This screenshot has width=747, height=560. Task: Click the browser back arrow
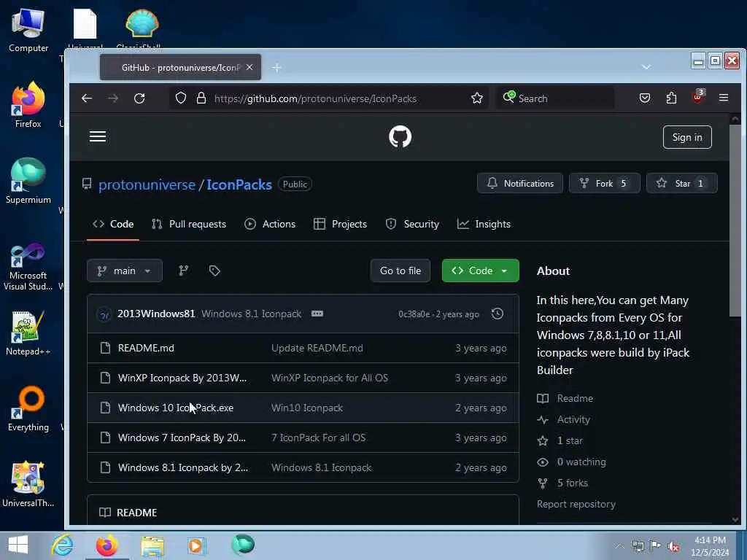pos(87,98)
